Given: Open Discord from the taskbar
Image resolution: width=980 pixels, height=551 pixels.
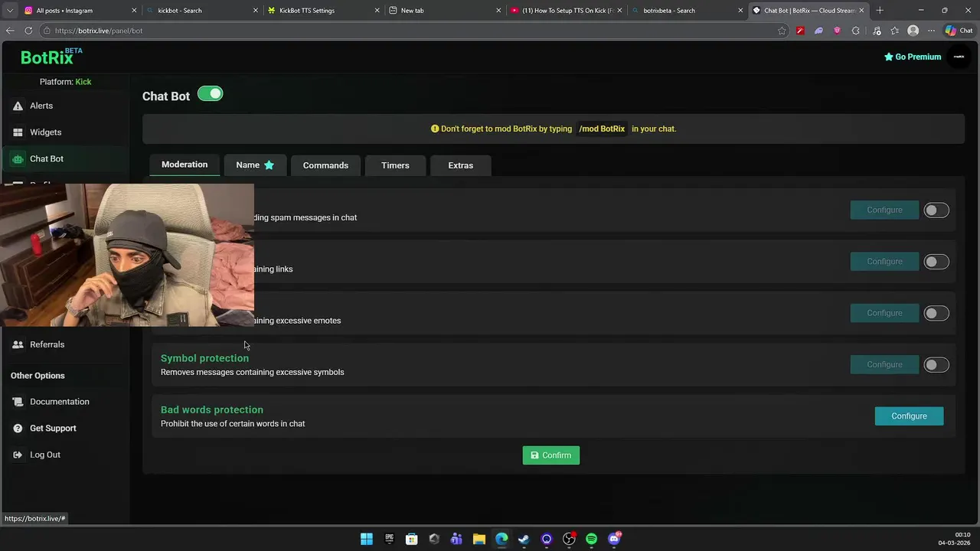Looking at the screenshot, I should pyautogui.click(x=614, y=539).
